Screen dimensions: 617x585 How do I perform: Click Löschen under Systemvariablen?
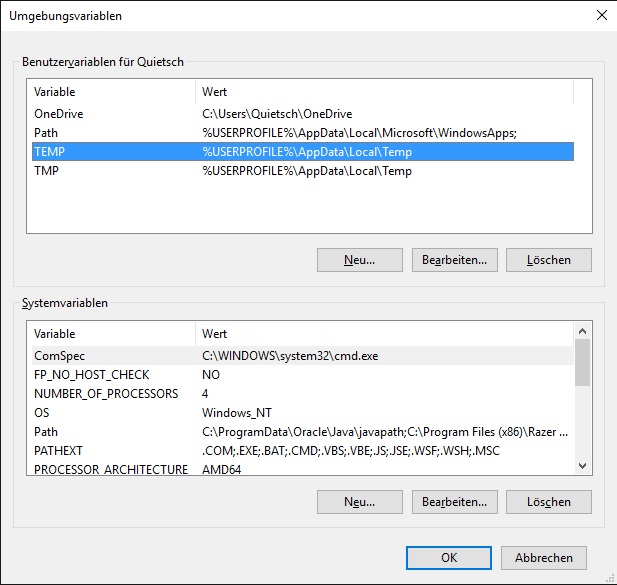coord(549,502)
